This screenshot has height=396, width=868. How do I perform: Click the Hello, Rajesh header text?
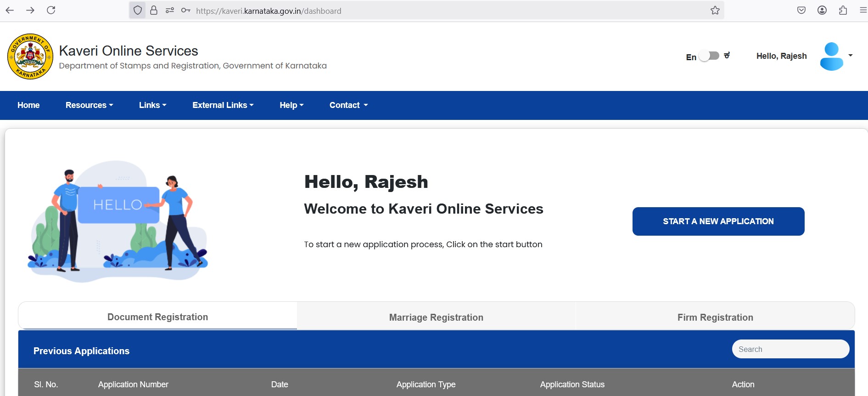pyautogui.click(x=781, y=56)
